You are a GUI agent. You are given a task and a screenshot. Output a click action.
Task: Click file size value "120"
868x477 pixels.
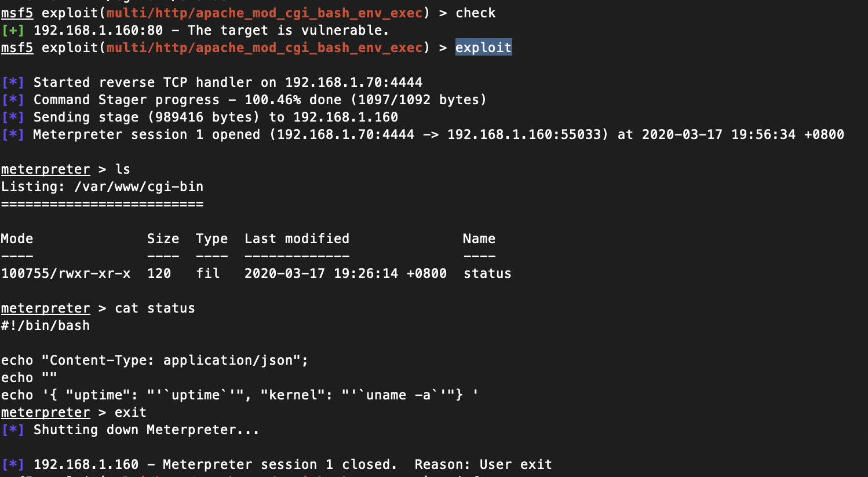coord(159,273)
